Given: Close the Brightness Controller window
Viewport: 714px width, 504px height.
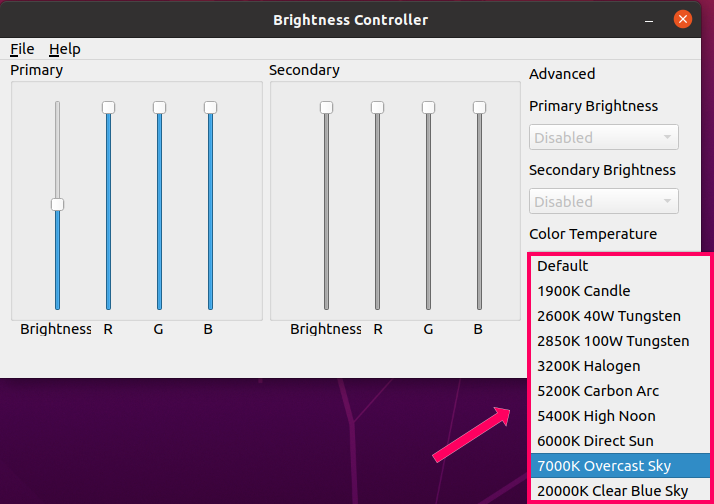Looking at the screenshot, I should (683, 19).
